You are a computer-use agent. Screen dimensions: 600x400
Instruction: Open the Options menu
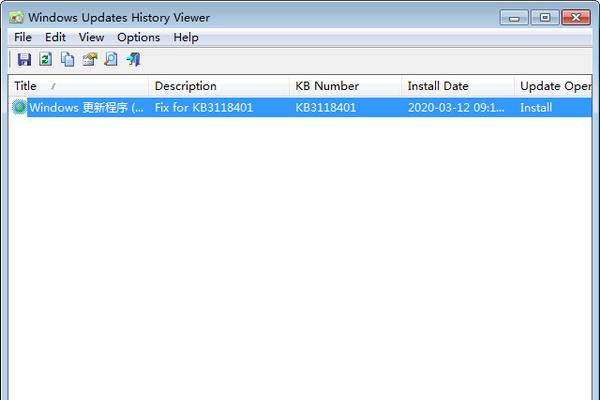139,37
